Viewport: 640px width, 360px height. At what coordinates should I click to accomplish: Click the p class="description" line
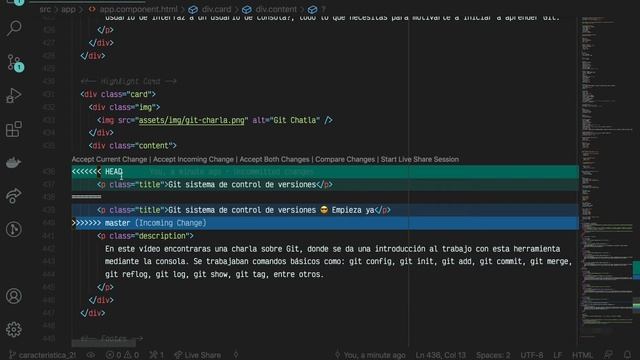point(145,236)
